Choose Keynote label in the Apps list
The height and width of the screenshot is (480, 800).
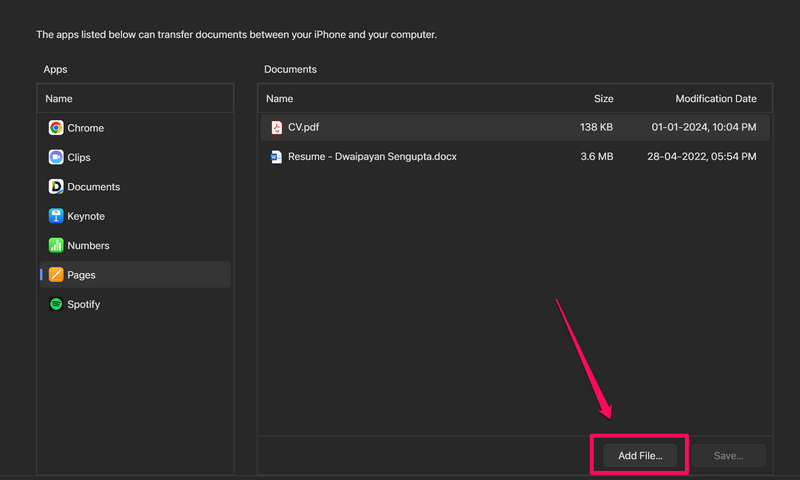coord(86,216)
